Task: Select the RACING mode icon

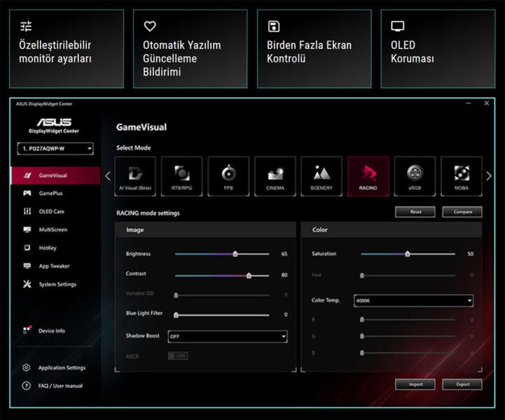Action: [x=368, y=173]
